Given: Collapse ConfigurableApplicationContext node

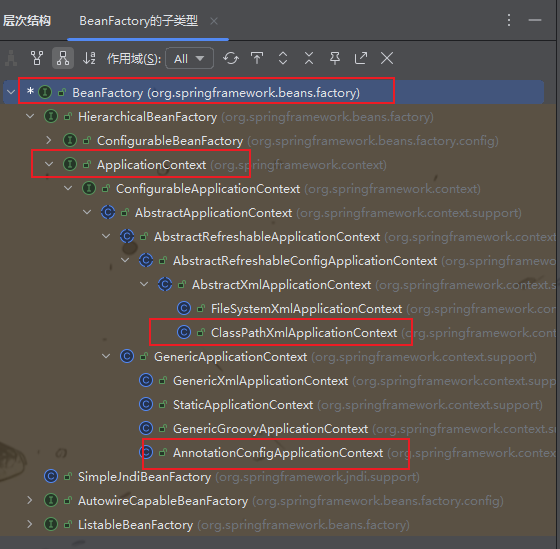Looking at the screenshot, I should (68, 188).
